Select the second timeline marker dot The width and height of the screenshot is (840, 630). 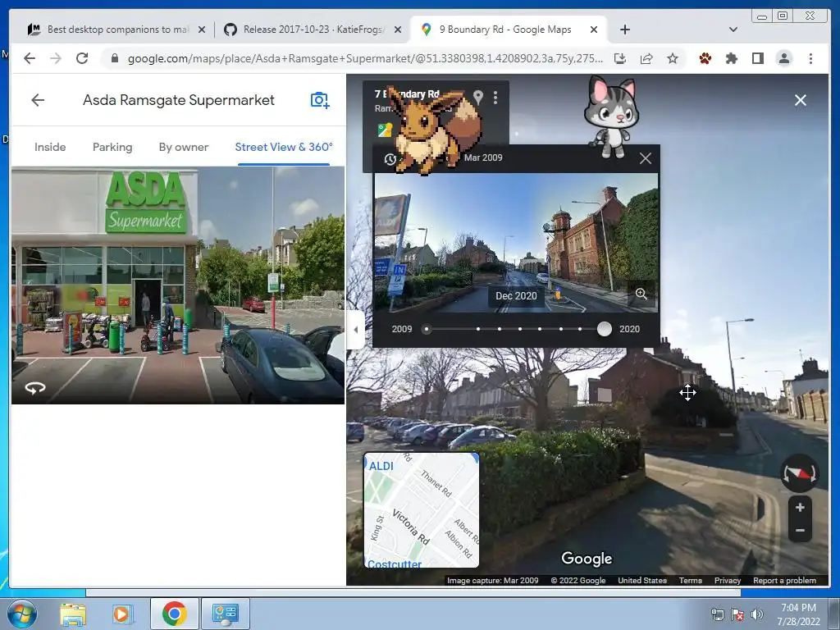tap(478, 329)
